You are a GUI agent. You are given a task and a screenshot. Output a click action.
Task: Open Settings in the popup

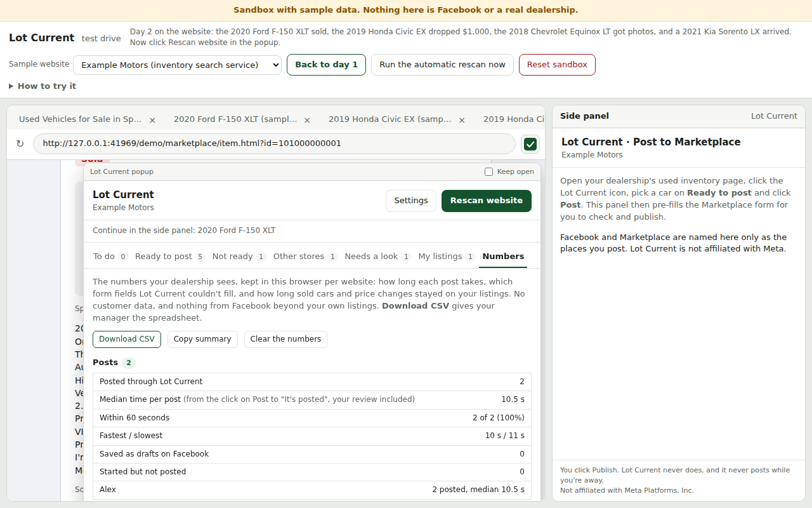[x=411, y=201]
